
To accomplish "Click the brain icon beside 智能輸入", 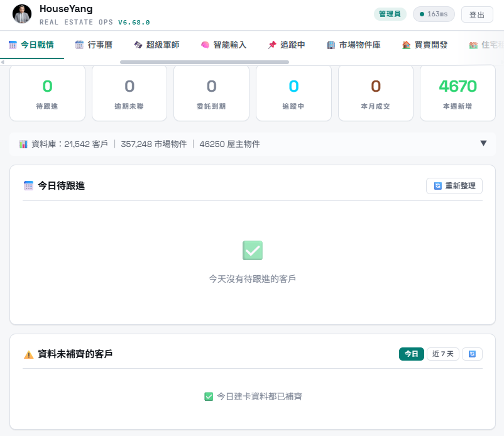I will (x=205, y=45).
